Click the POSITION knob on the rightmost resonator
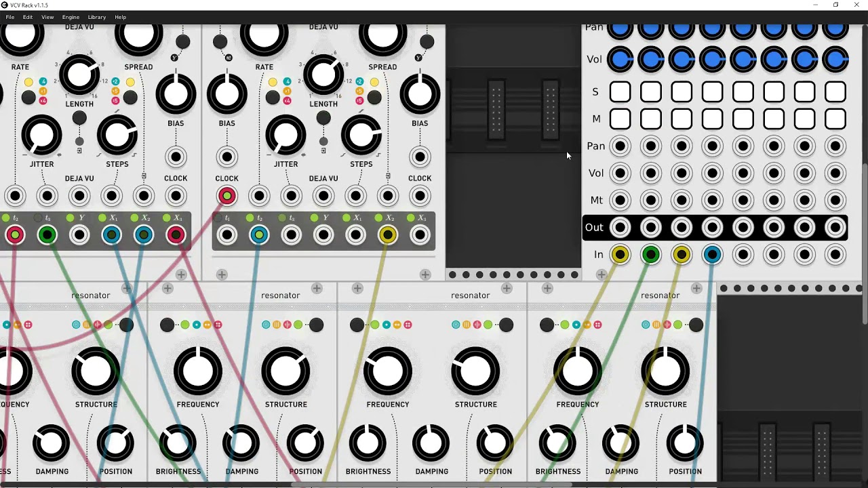This screenshot has width=868, height=488. (x=685, y=443)
